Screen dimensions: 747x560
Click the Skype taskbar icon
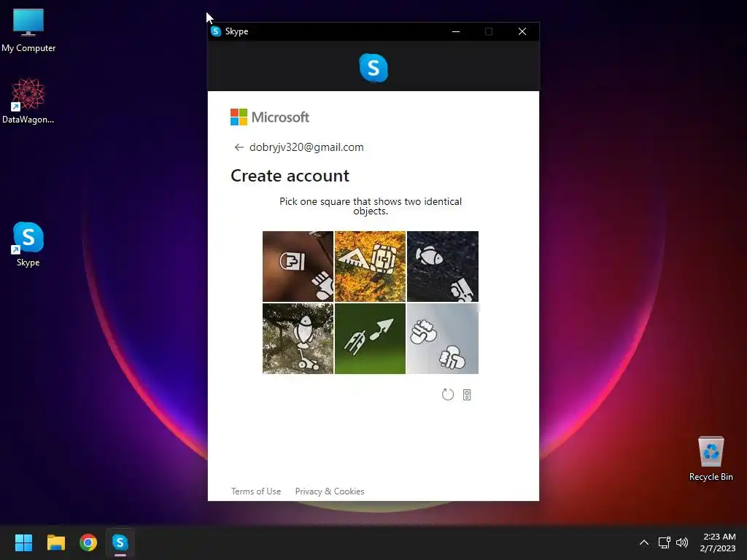coord(120,542)
